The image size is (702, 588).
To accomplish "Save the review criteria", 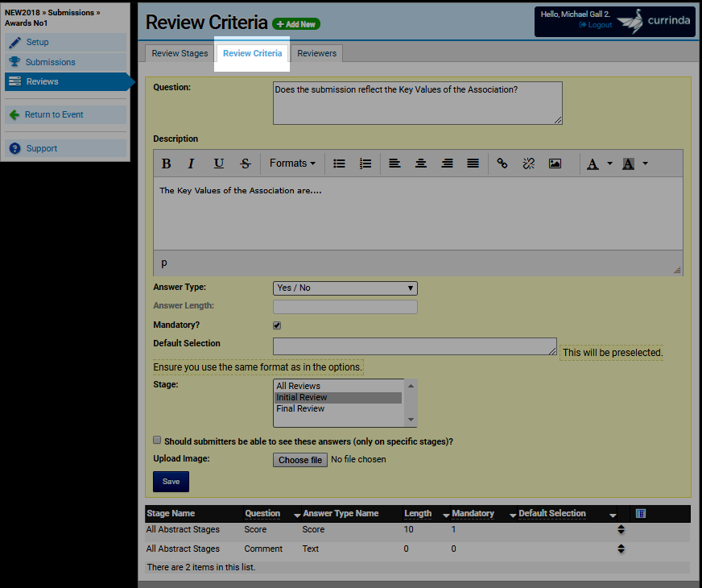I will pos(171,482).
